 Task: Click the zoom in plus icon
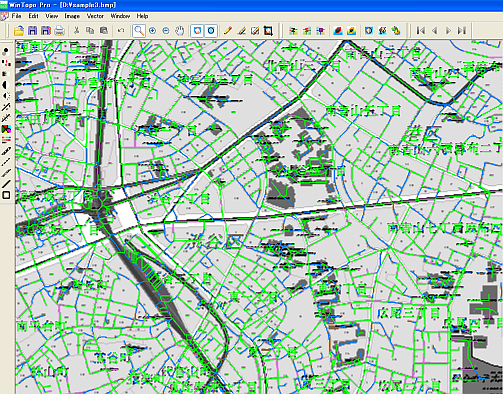(x=153, y=31)
